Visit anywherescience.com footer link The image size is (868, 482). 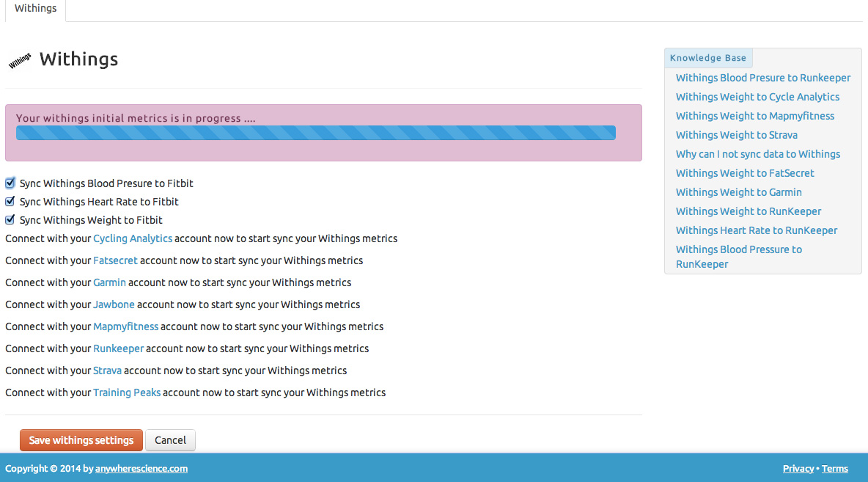coord(141,469)
